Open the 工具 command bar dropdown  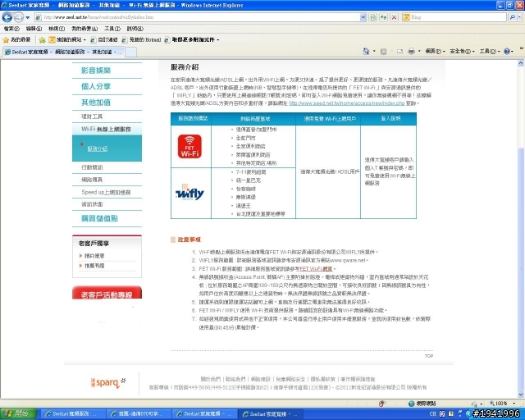[x=489, y=52]
